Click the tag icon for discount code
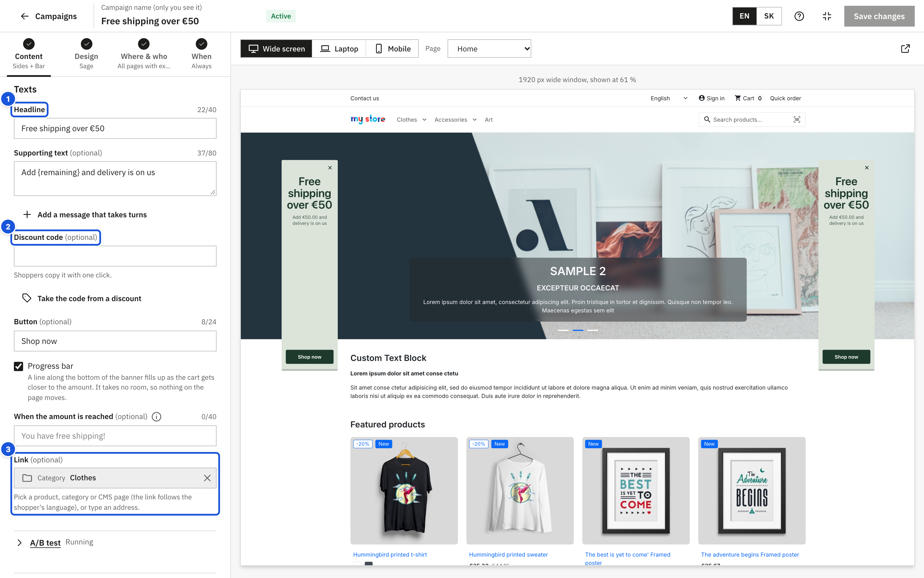The image size is (924, 578). (27, 298)
